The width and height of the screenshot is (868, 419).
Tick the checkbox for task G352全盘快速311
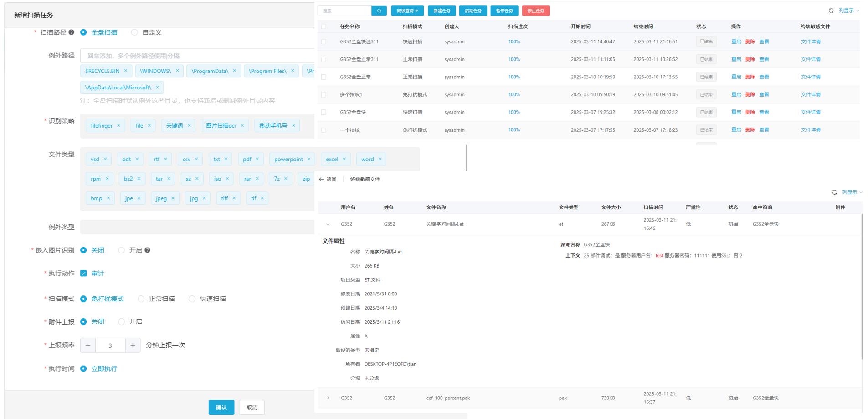tap(324, 41)
